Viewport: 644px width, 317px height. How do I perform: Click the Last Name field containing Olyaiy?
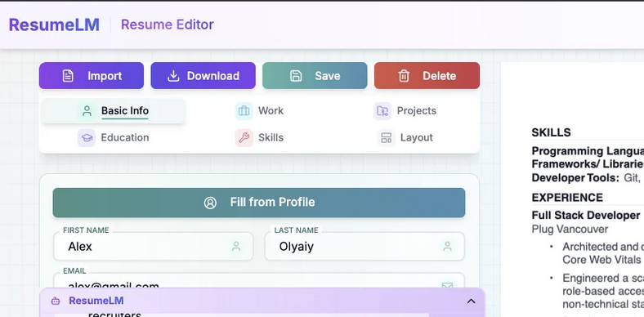point(364,247)
